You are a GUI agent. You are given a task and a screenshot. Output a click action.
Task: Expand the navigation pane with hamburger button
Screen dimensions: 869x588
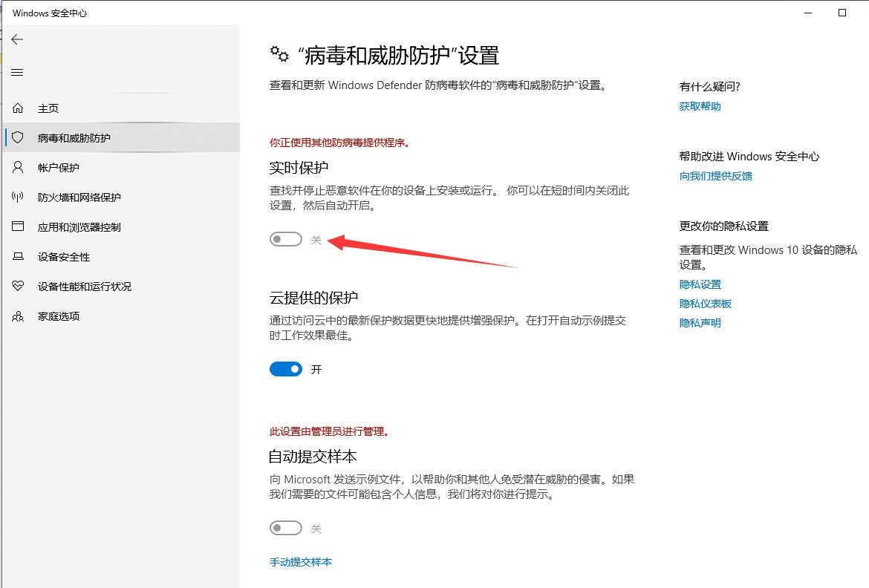pos(18,73)
